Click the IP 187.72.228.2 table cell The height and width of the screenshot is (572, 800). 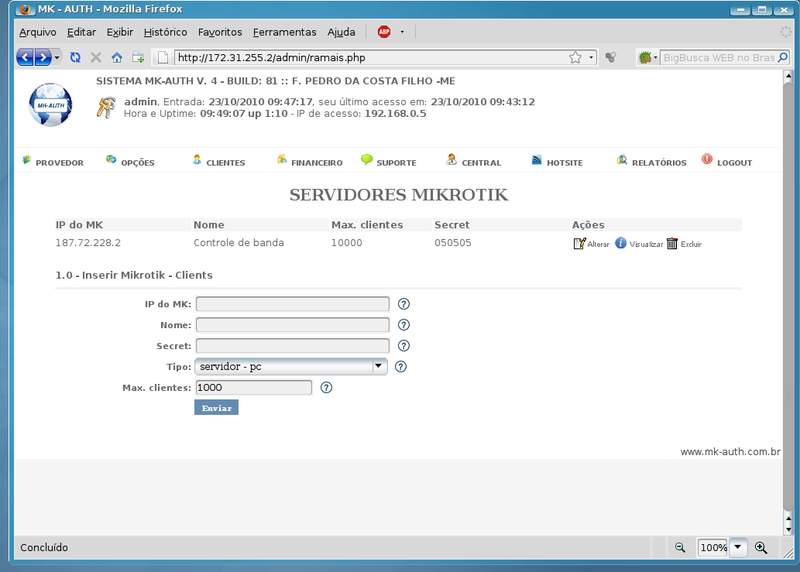[x=88, y=243]
